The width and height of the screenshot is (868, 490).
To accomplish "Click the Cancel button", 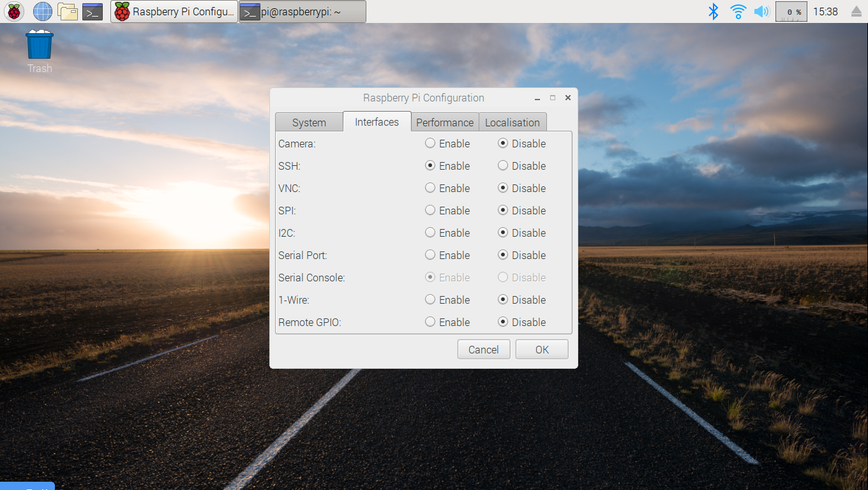I will 484,350.
